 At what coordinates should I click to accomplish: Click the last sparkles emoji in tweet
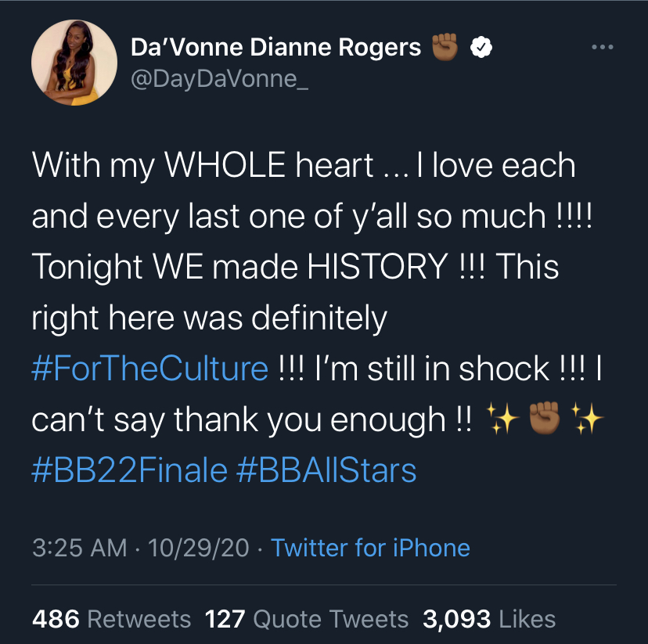(587, 419)
